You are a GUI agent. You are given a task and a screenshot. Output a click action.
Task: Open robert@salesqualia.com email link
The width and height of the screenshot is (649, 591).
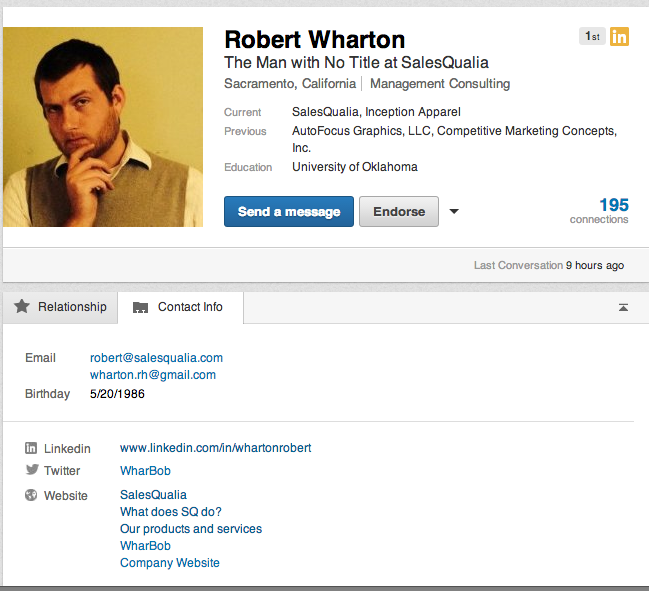[156, 357]
